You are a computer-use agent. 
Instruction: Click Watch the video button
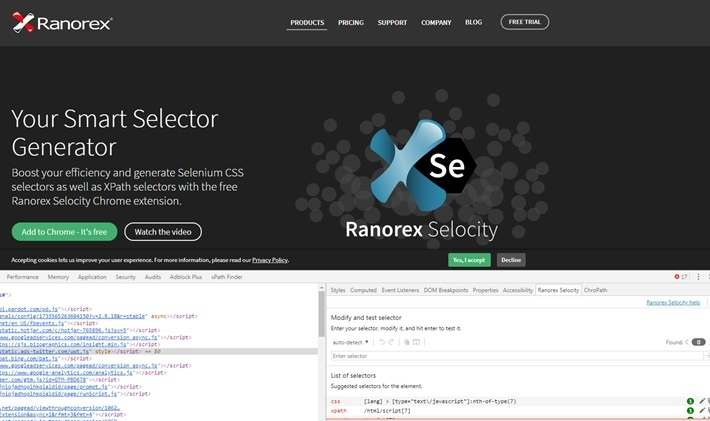[x=163, y=232]
